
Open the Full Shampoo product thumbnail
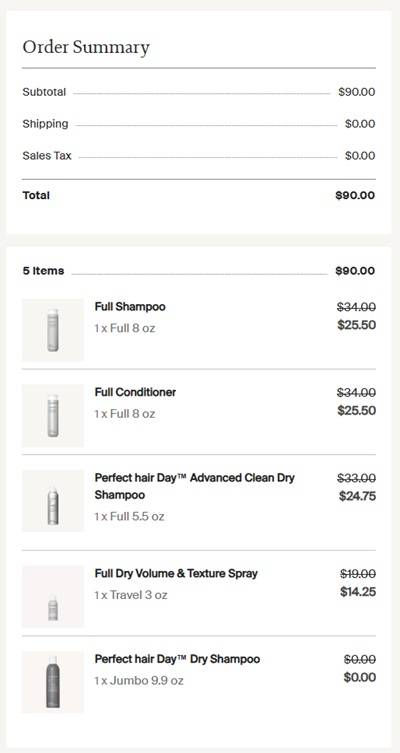coord(53,330)
